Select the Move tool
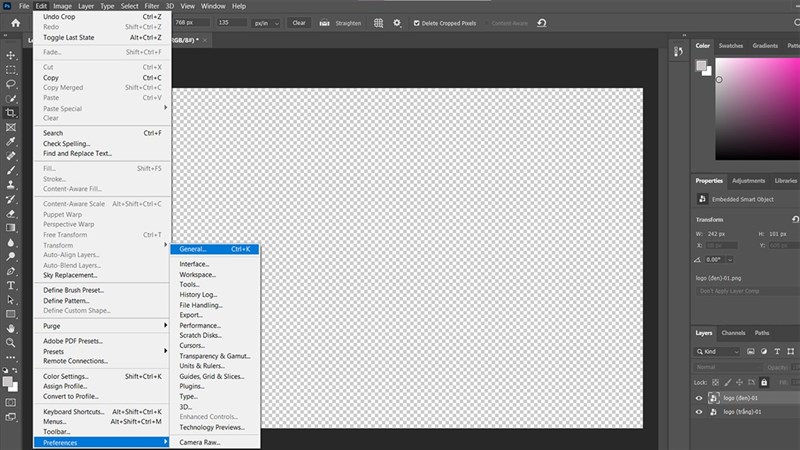The height and width of the screenshot is (450, 800). pyautogui.click(x=11, y=55)
